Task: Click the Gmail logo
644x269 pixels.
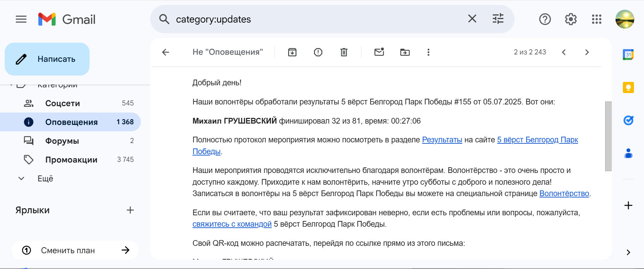Action: pyautogui.click(x=67, y=19)
